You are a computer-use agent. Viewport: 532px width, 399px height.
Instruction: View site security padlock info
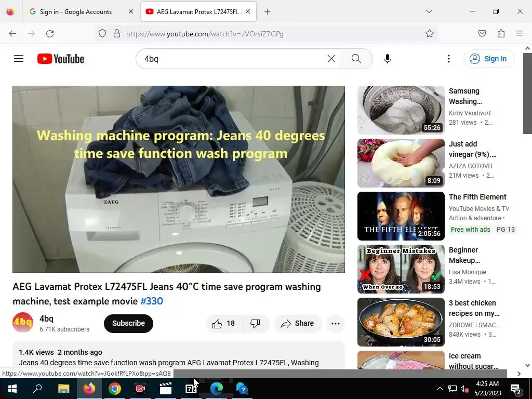(x=117, y=34)
